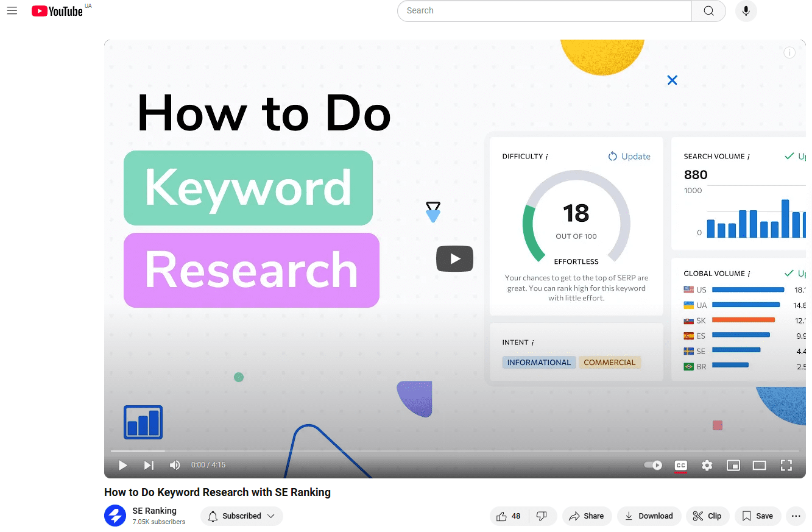Click into the Search input field

[x=545, y=11]
